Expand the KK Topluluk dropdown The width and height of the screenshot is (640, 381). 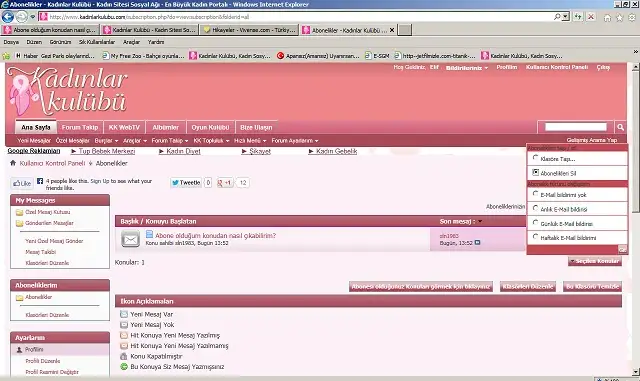pos(211,140)
